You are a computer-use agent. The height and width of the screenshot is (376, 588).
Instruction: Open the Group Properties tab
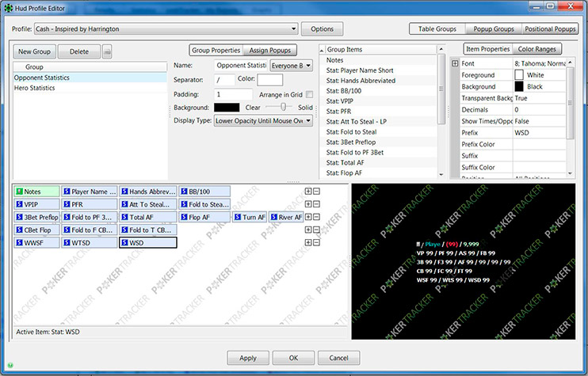[216, 50]
